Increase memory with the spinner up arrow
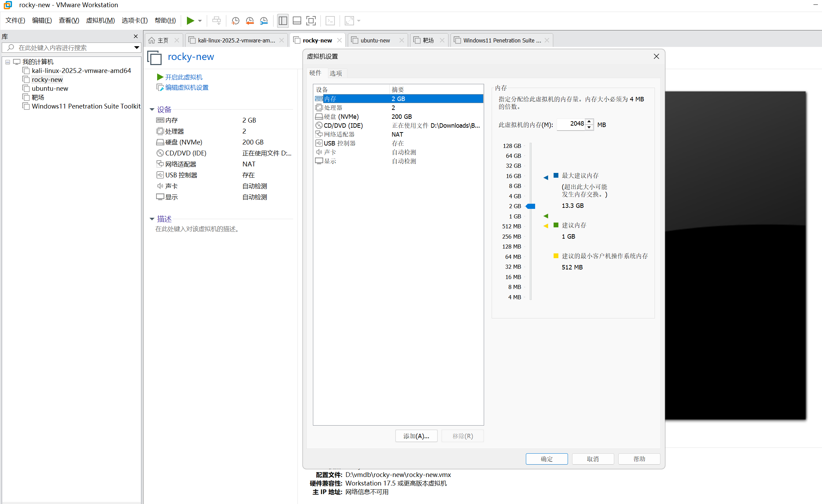This screenshot has height=504, width=822. [589, 122]
